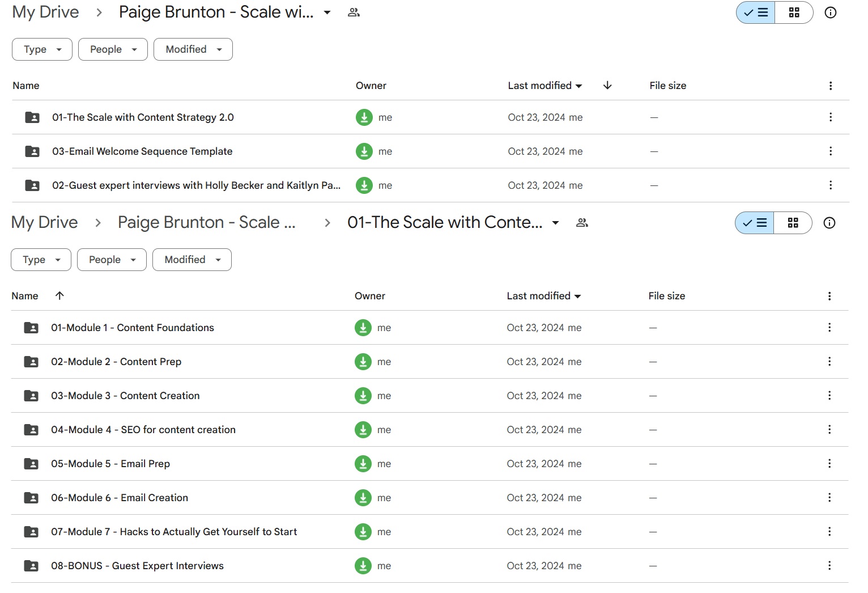The height and width of the screenshot is (593, 868).
Task: Go to My Drive in lower breadcrumb
Action: (44, 223)
